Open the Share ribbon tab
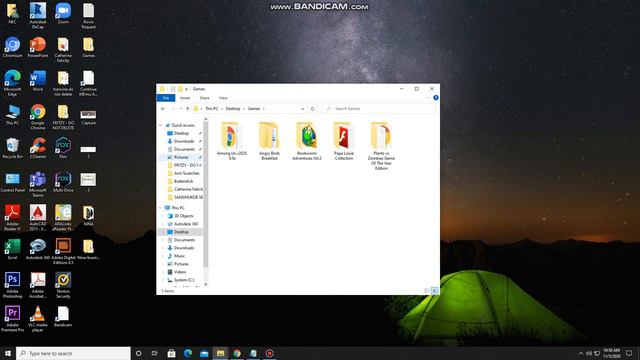 click(204, 98)
